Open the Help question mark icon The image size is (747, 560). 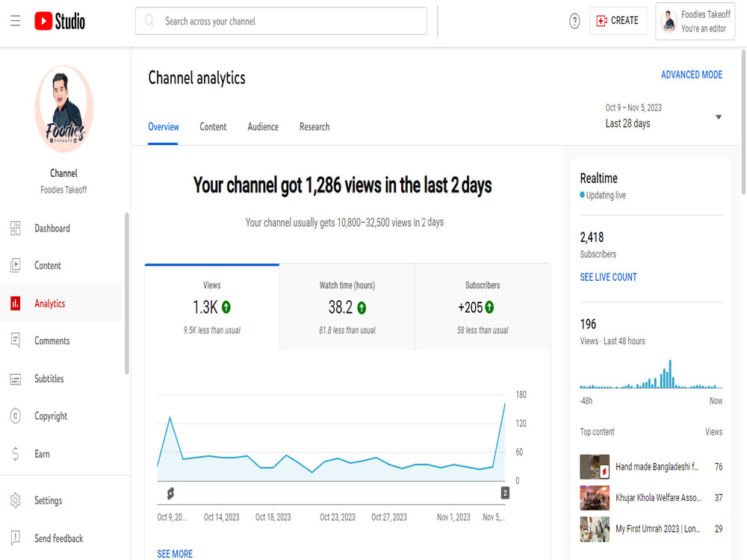(x=574, y=21)
